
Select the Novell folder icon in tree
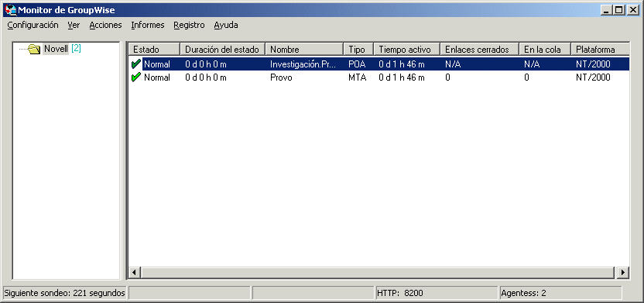(35, 50)
